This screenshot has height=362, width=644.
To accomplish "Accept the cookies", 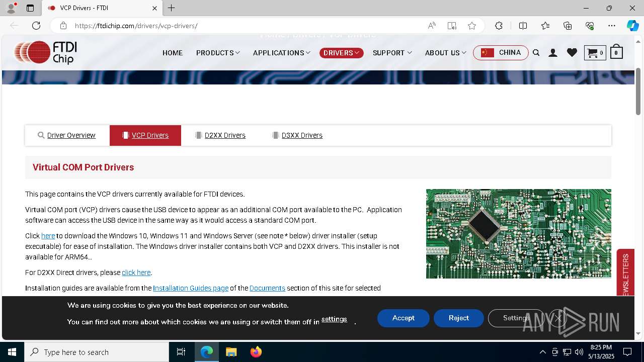I will point(404,318).
